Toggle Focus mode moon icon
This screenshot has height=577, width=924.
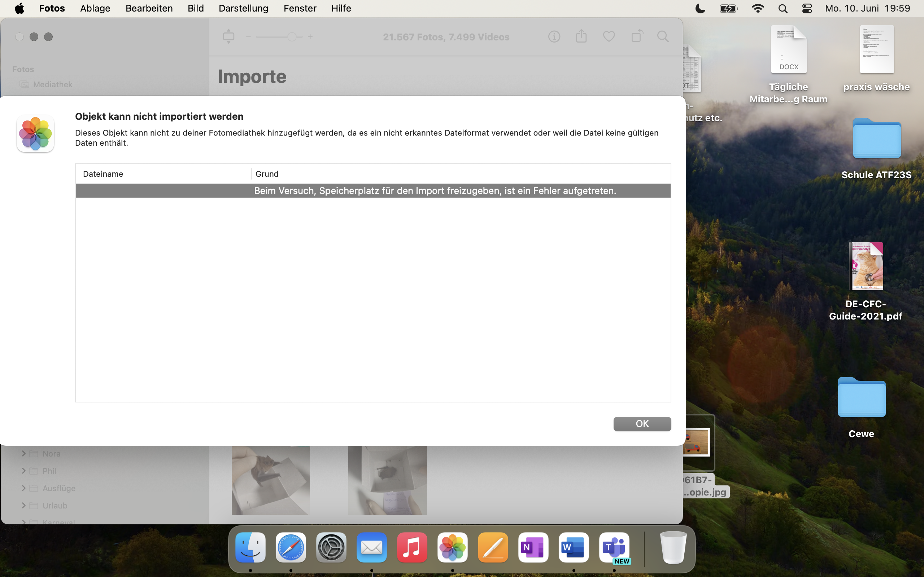click(700, 8)
